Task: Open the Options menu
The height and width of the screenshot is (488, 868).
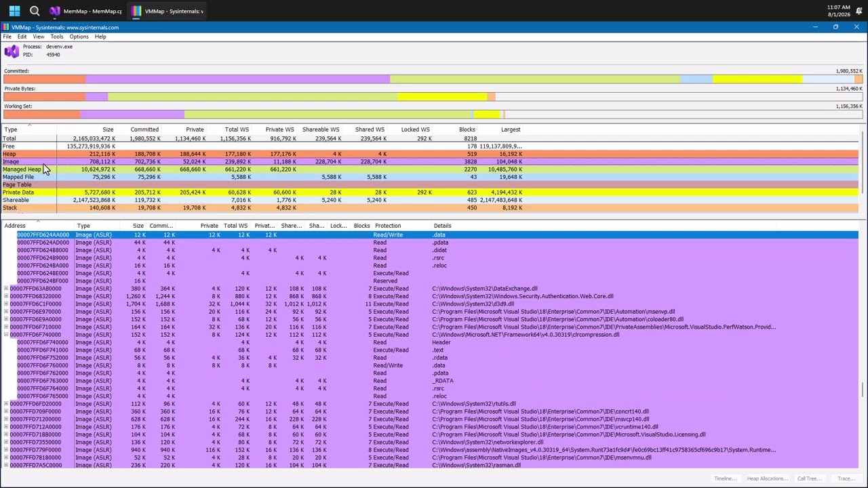Action: coord(79,37)
